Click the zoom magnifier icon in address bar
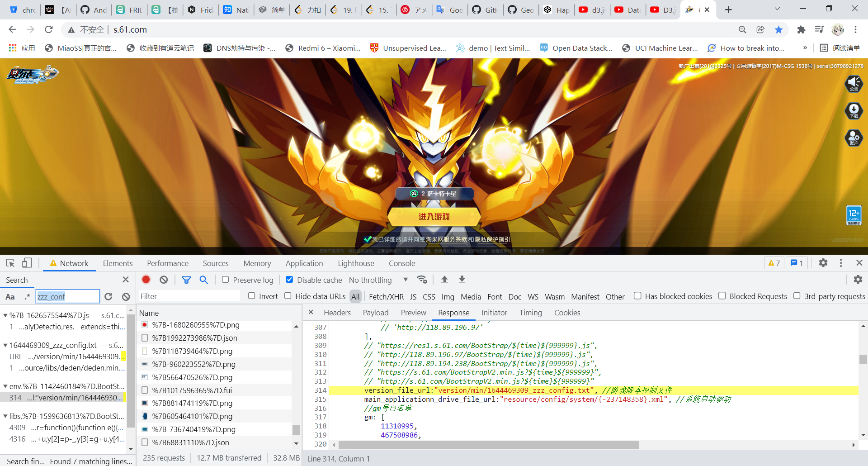Viewport: 868px width, 466px height. [x=742, y=29]
